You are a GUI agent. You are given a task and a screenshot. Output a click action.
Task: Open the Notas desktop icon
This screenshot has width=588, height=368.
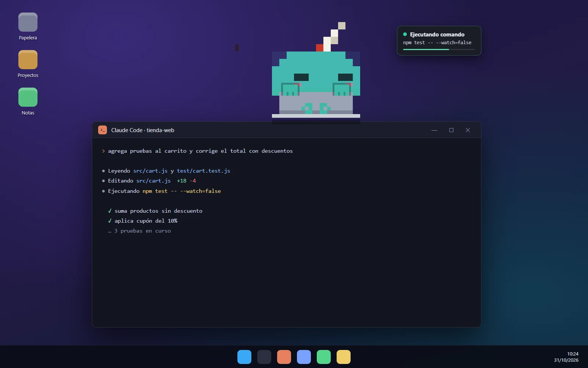point(28,97)
